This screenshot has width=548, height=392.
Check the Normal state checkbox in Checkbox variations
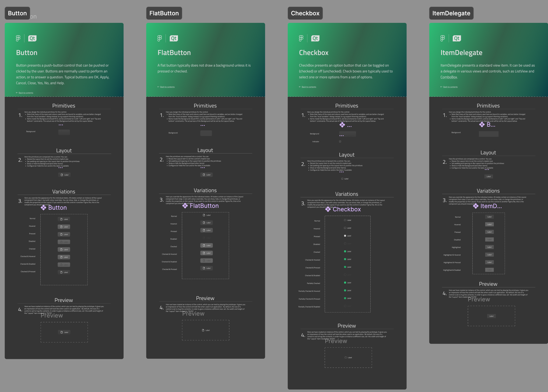(345, 220)
